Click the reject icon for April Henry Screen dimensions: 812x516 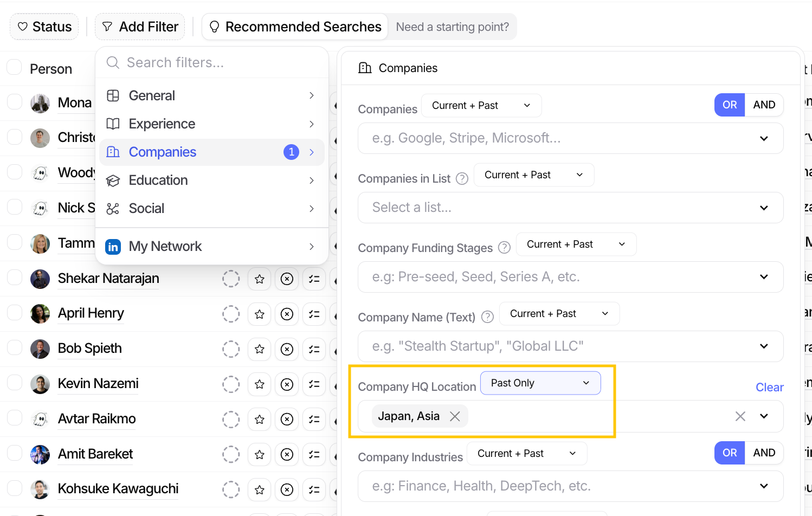[x=287, y=314]
